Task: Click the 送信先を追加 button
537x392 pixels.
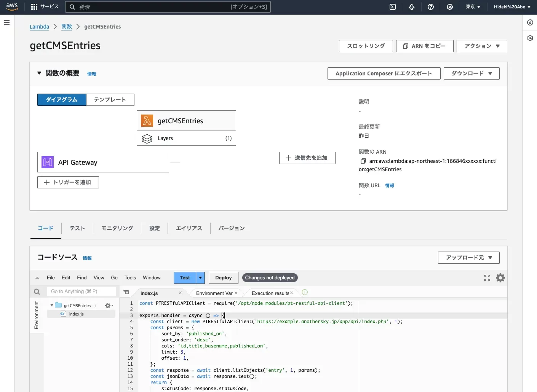Action: click(x=307, y=158)
